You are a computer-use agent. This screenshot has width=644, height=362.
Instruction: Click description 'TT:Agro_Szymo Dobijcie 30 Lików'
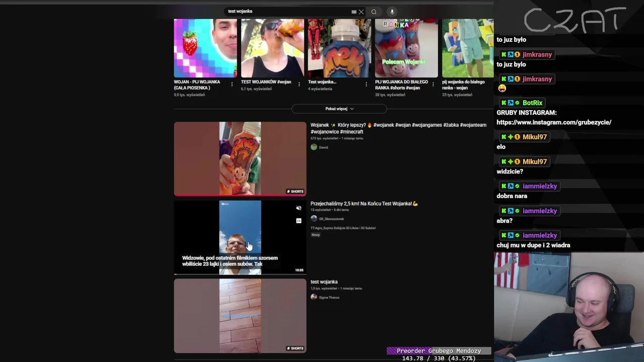343,228
